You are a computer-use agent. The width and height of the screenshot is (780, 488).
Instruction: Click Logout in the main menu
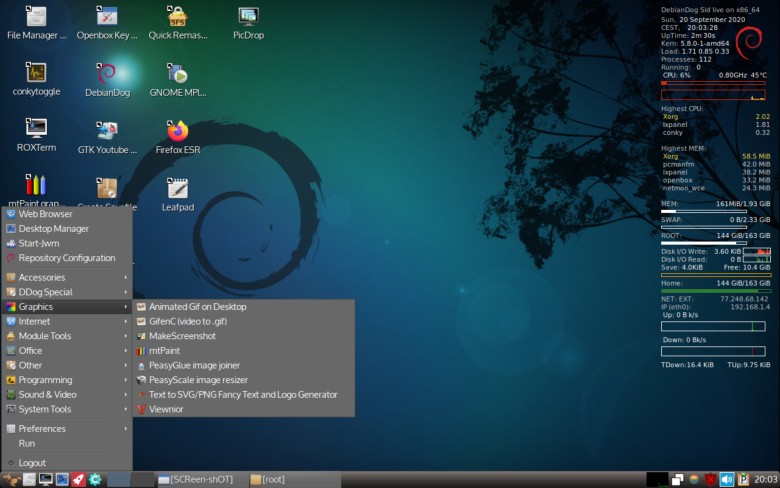click(x=32, y=463)
